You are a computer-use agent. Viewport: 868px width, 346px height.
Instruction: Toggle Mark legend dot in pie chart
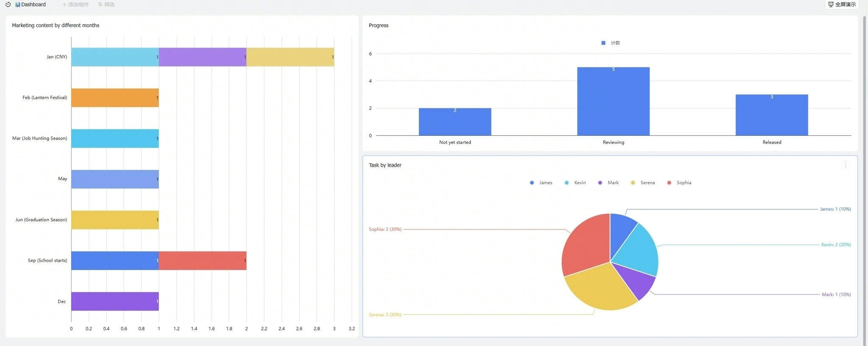(x=600, y=183)
